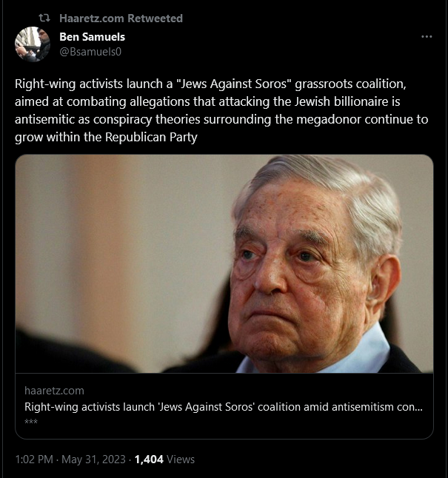448x478 pixels.
Task: Click the May 31, 2023 date
Action: [x=93, y=460]
